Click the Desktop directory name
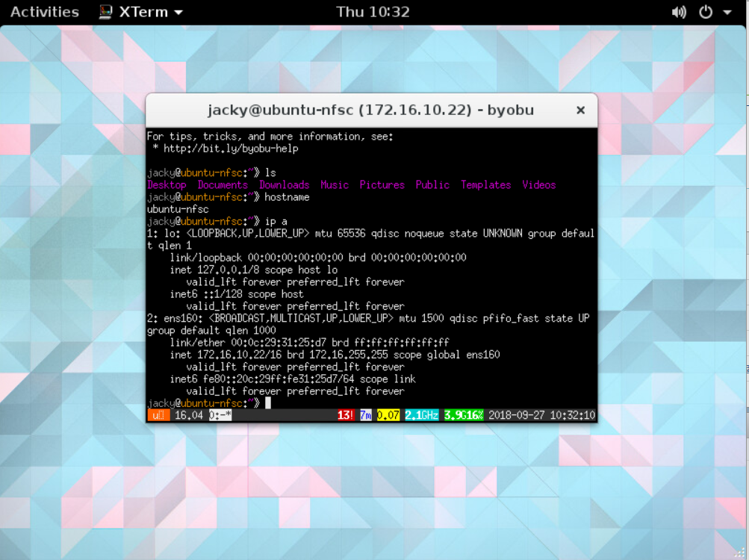The width and height of the screenshot is (749, 560). (x=167, y=185)
